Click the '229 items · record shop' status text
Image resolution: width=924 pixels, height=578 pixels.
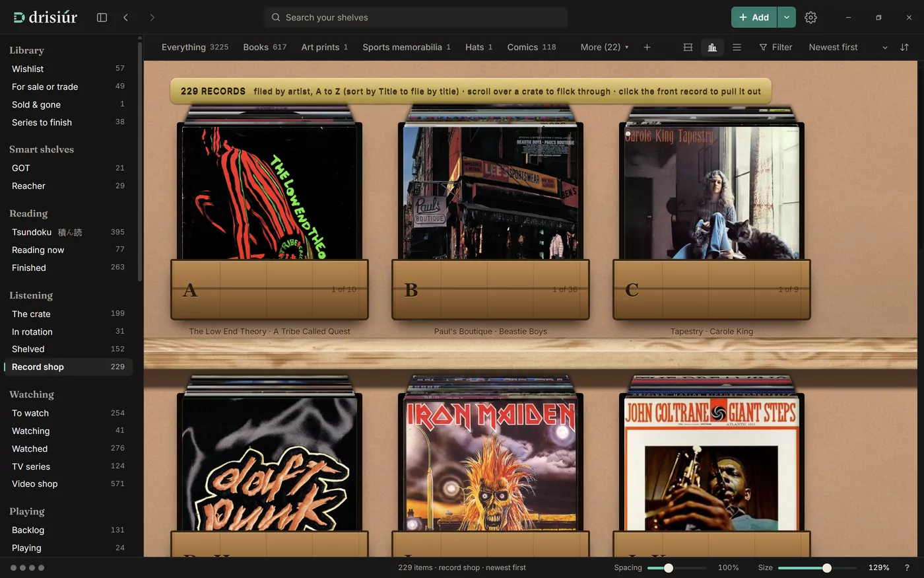462,567
